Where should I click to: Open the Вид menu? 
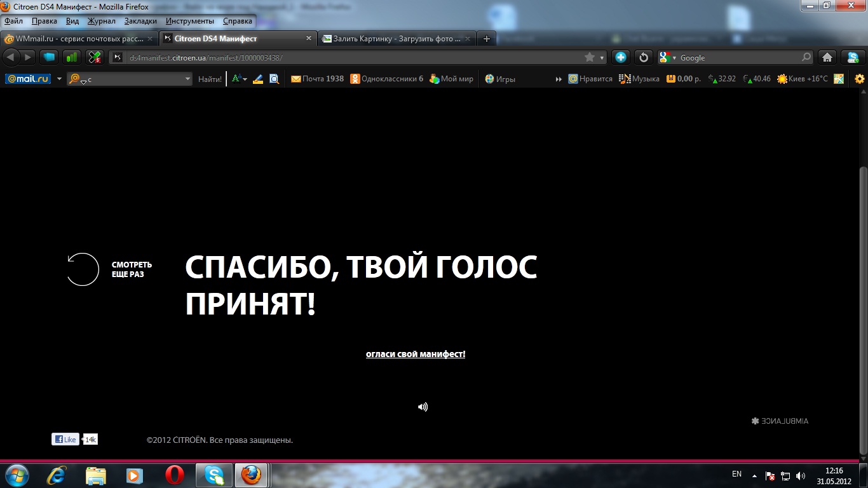(72, 21)
